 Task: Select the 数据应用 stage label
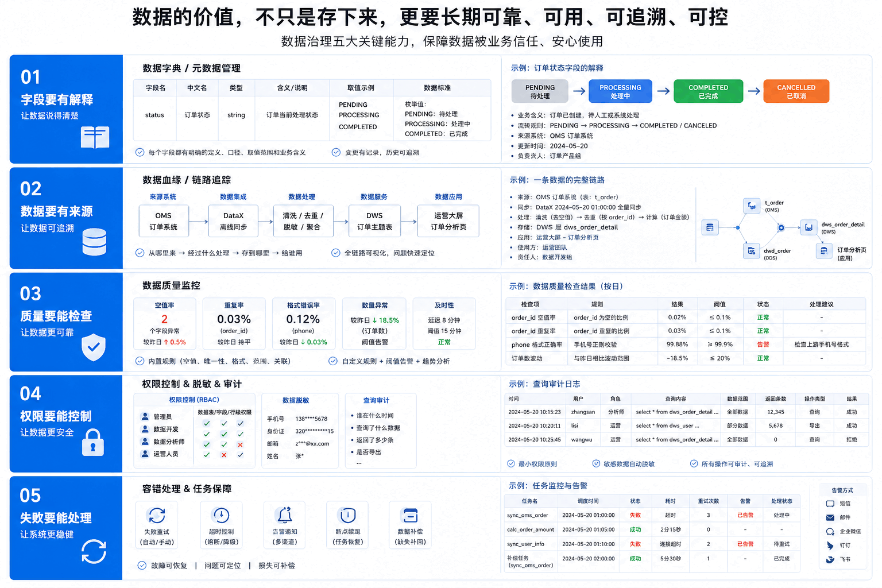[448, 197]
